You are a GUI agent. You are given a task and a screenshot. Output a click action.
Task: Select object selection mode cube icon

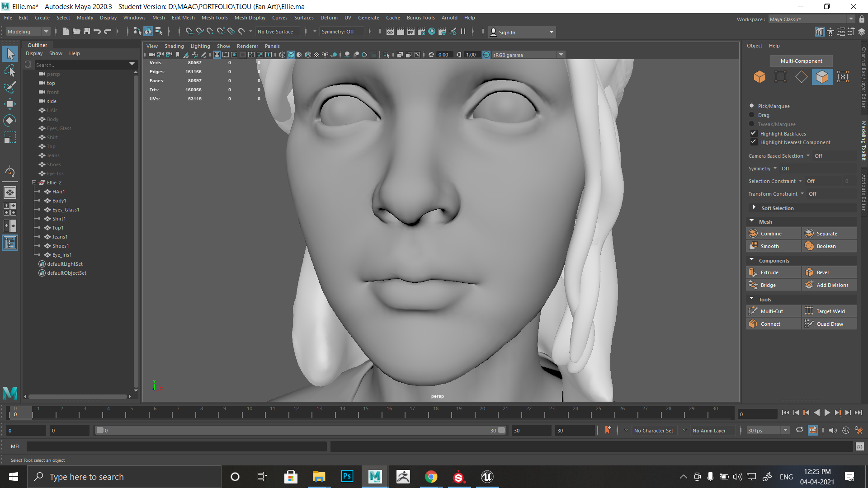(x=759, y=77)
